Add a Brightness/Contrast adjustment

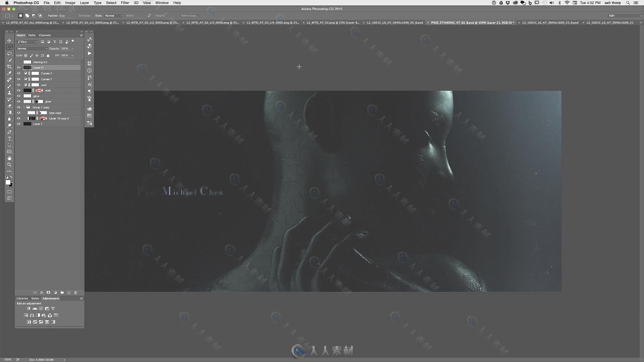[x=29, y=309]
